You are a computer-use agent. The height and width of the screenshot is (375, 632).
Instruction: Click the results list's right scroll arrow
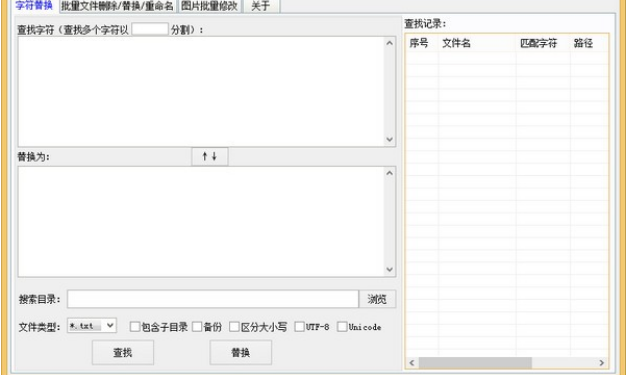(x=601, y=363)
